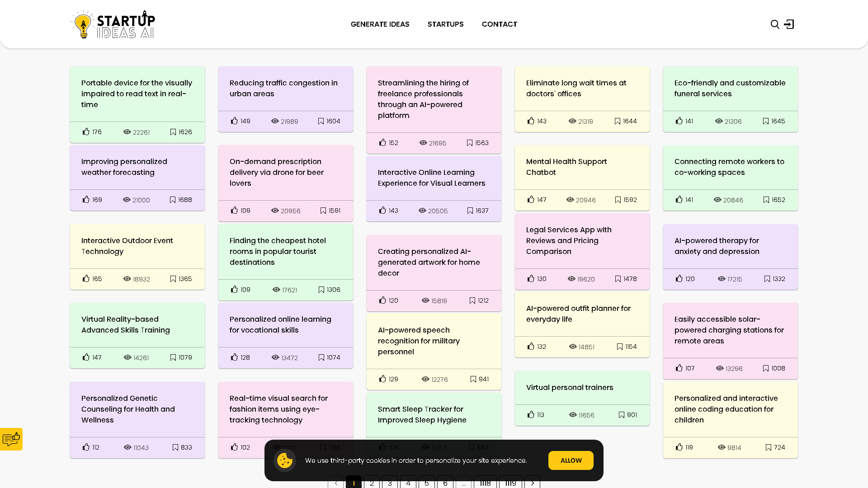Viewport: 868px width, 488px height.
Task: Select STARTUPS in the navigation bar
Action: [x=445, y=24]
